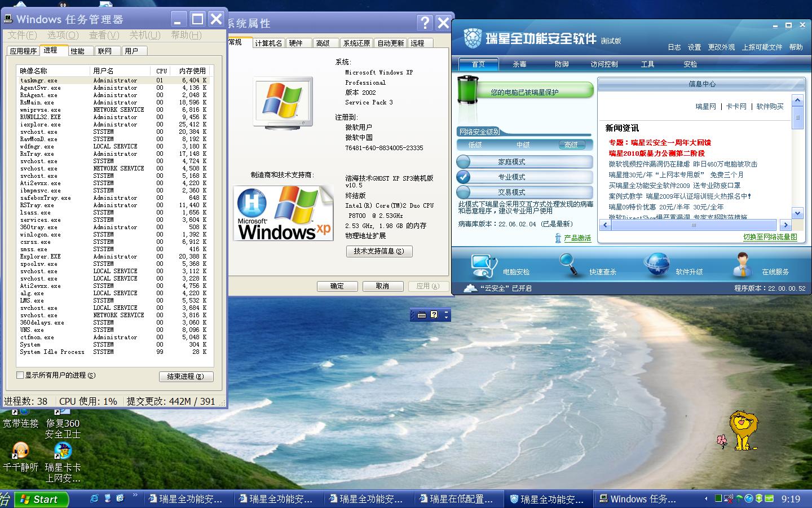Select the iexplore.exe process row

113,125
